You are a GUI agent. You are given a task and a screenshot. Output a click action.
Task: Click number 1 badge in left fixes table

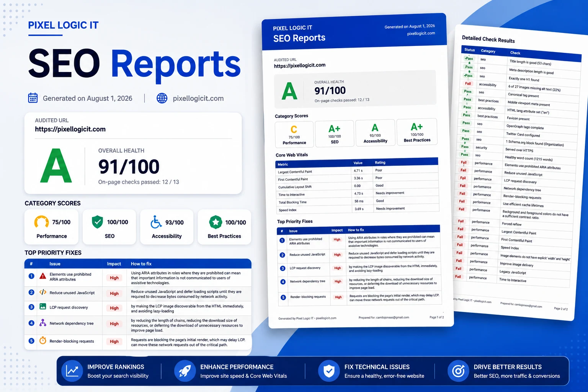click(x=31, y=276)
